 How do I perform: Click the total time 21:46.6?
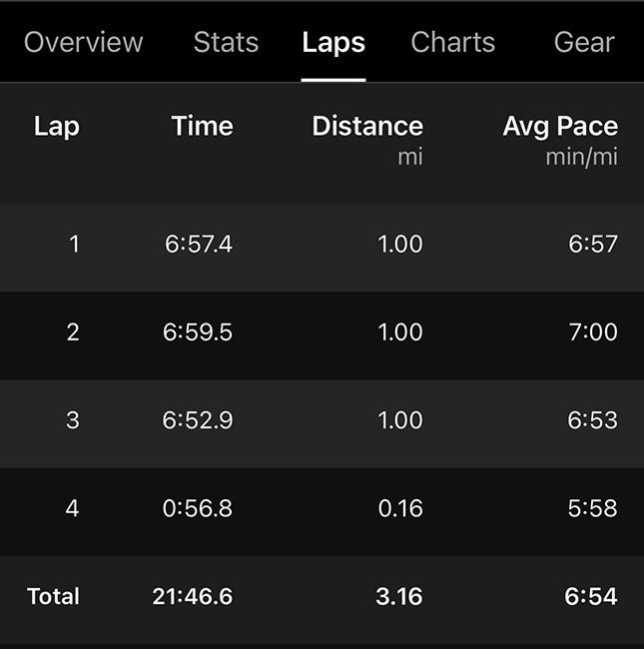[193, 597]
